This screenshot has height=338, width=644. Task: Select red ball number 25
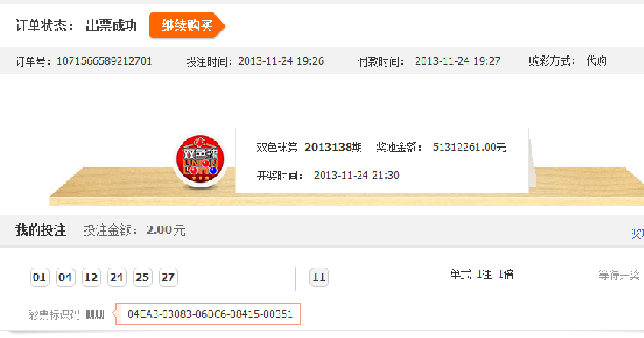click(x=143, y=277)
